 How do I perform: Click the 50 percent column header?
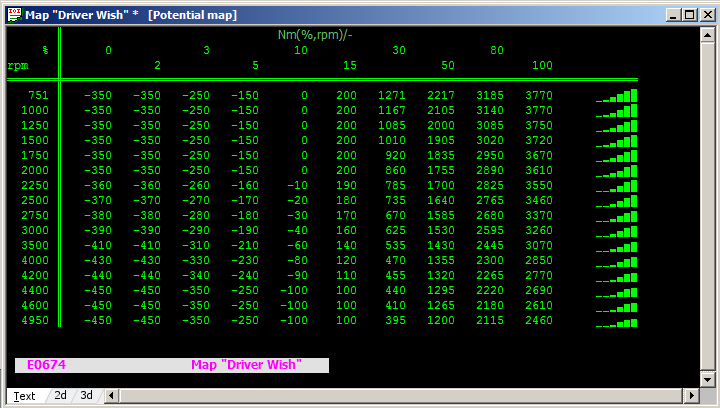[448, 66]
